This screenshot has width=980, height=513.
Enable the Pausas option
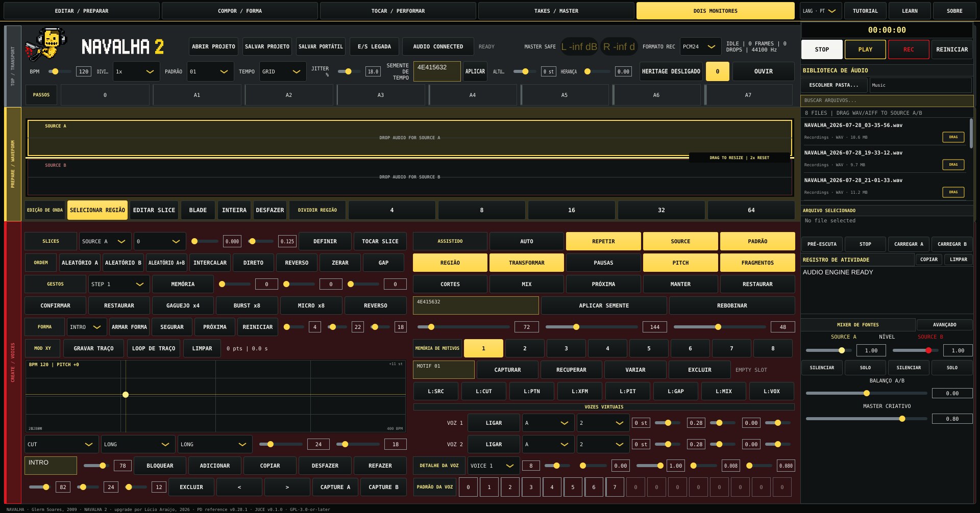coord(603,263)
